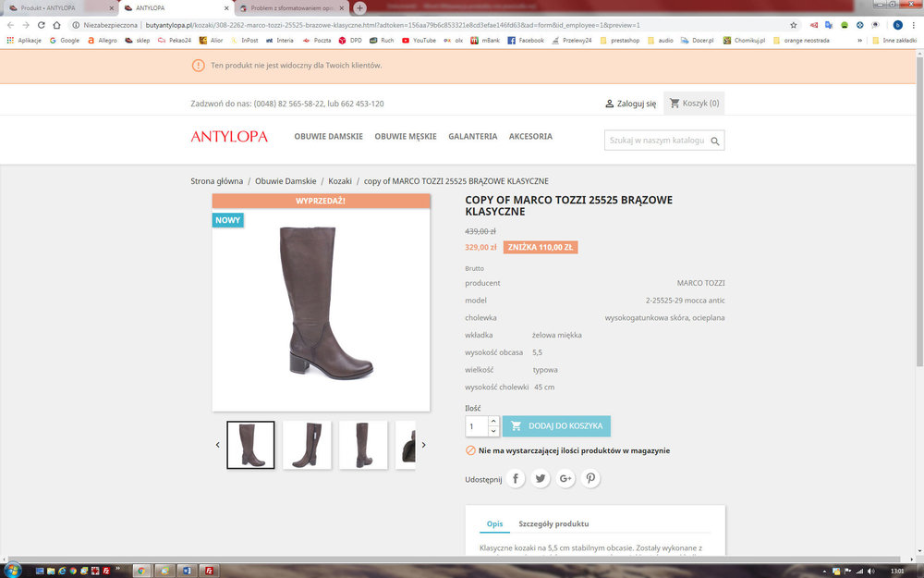The width and height of the screenshot is (924, 578).
Task: Share product on Twitter icon
Action: click(541, 478)
